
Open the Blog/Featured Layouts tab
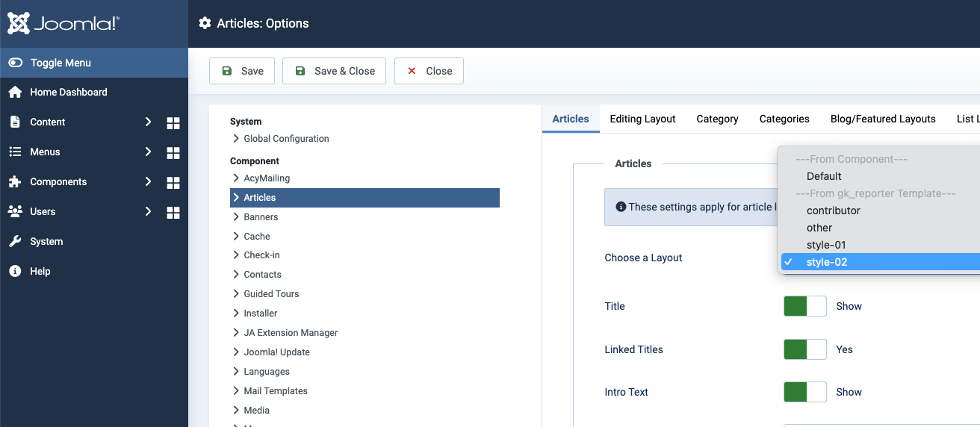[882, 119]
